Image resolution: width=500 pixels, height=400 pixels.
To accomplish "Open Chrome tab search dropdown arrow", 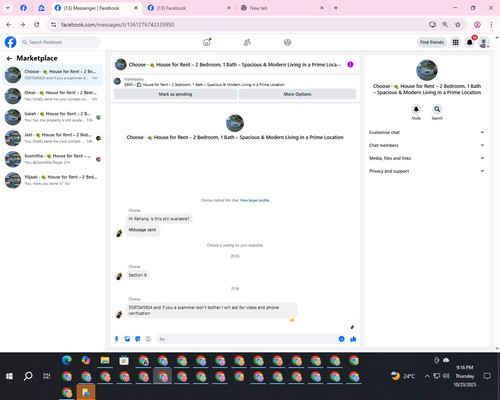I will pyautogui.click(x=8, y=8).
